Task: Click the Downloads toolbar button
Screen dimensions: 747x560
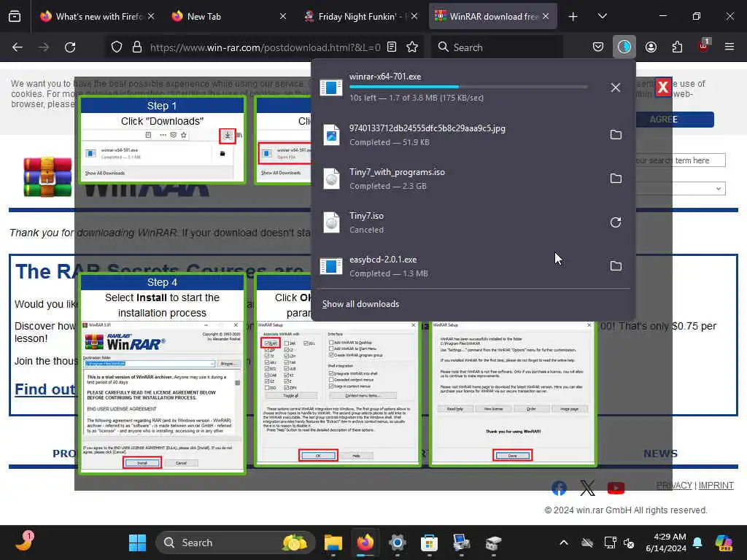Action: pyautogui.click(x=624, y=47)
